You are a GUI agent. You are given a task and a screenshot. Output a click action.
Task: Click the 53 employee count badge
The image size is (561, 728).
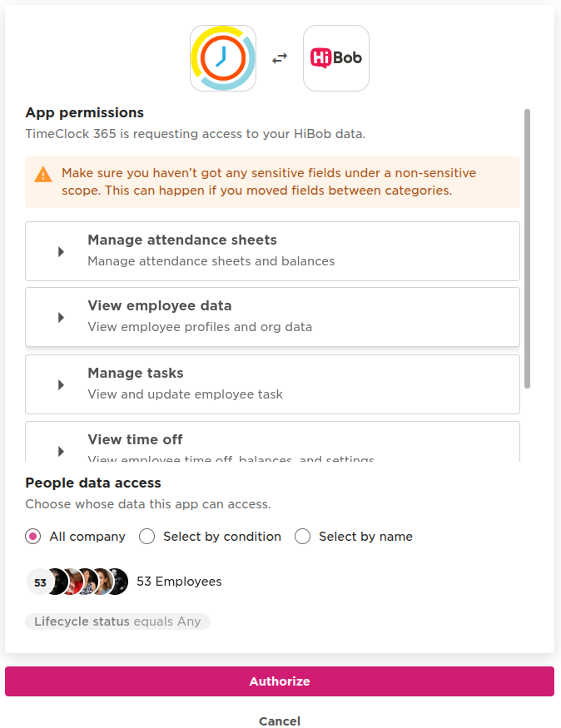pyautogui.click(x=40, y=582)
